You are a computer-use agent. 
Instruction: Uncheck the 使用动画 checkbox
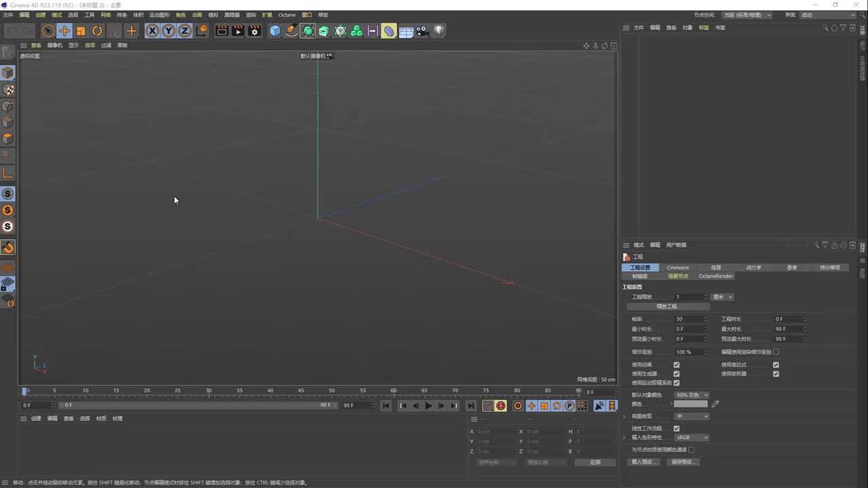coord(676,365)
